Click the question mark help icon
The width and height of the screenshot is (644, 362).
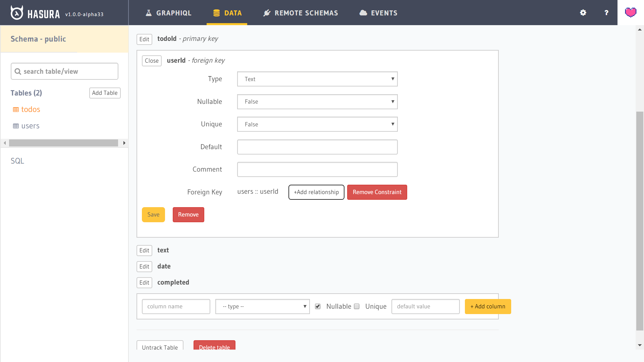click(606, 13)
